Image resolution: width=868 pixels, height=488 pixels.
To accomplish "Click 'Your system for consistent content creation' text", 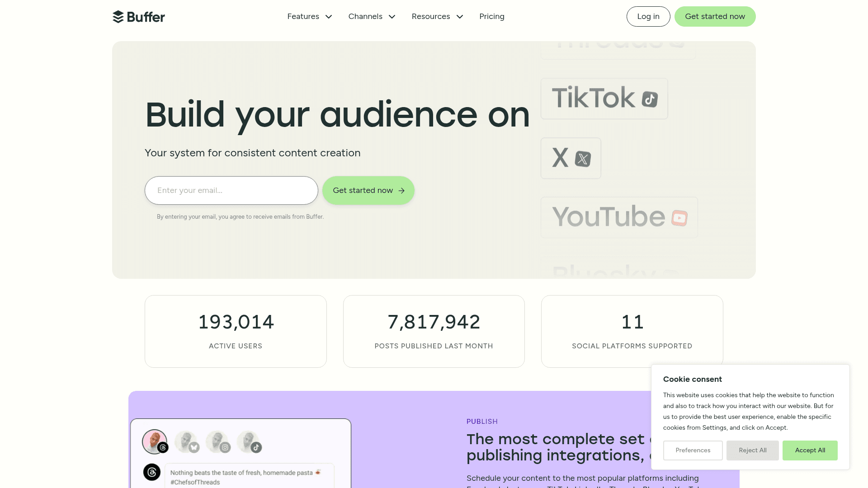I will point(252,153).
